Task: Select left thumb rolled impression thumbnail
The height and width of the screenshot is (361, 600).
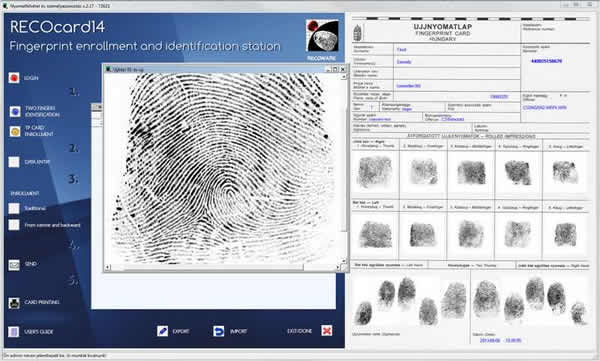Action: (x=375, y=234)
